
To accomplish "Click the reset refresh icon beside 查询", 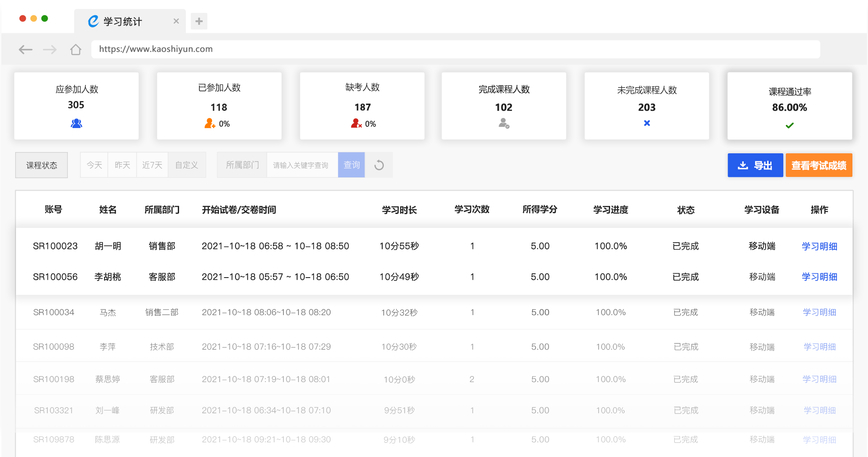I will click(x=379, y=165).
